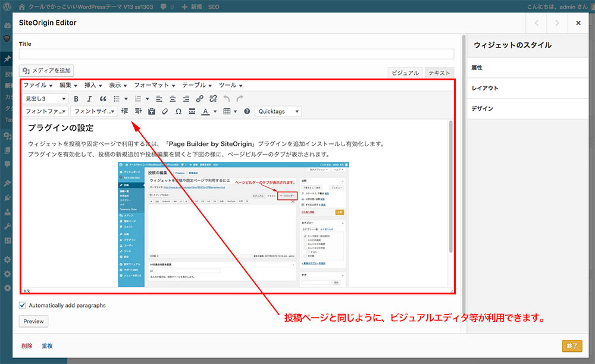
Task: Align text to the left
Action: pos(159,99)
